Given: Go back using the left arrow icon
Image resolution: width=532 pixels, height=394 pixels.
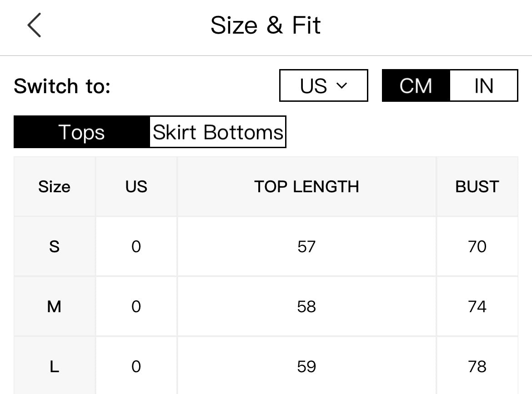Looking at the screenshot, I should 34,25.
